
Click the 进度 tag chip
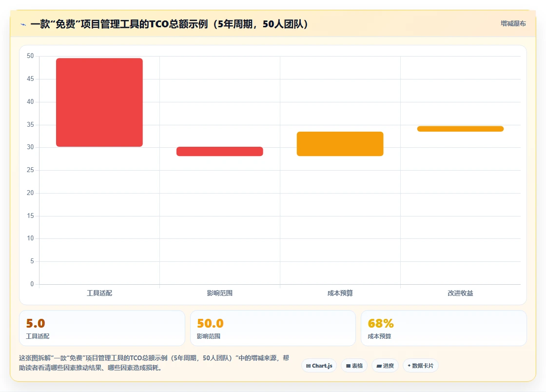click(x=385, y=366)
